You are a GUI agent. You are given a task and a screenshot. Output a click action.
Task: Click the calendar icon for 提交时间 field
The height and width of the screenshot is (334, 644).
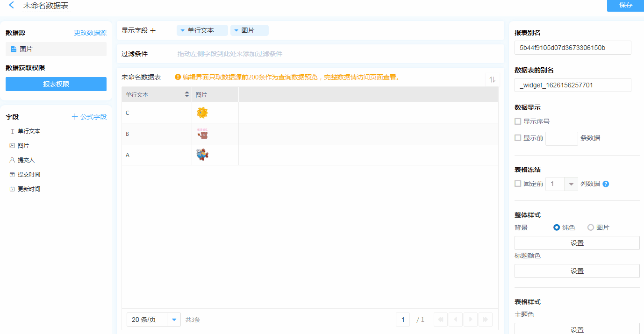pos(12,175)
